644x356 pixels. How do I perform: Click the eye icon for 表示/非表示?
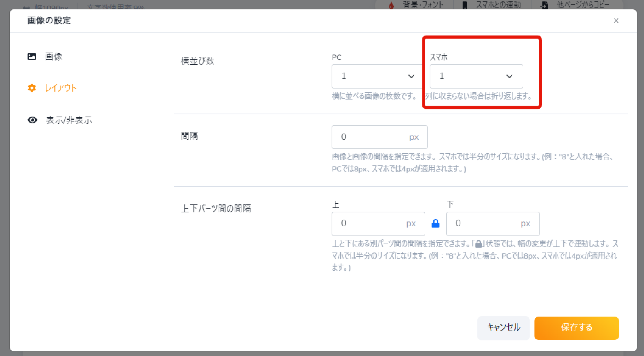tap(32, 120)
